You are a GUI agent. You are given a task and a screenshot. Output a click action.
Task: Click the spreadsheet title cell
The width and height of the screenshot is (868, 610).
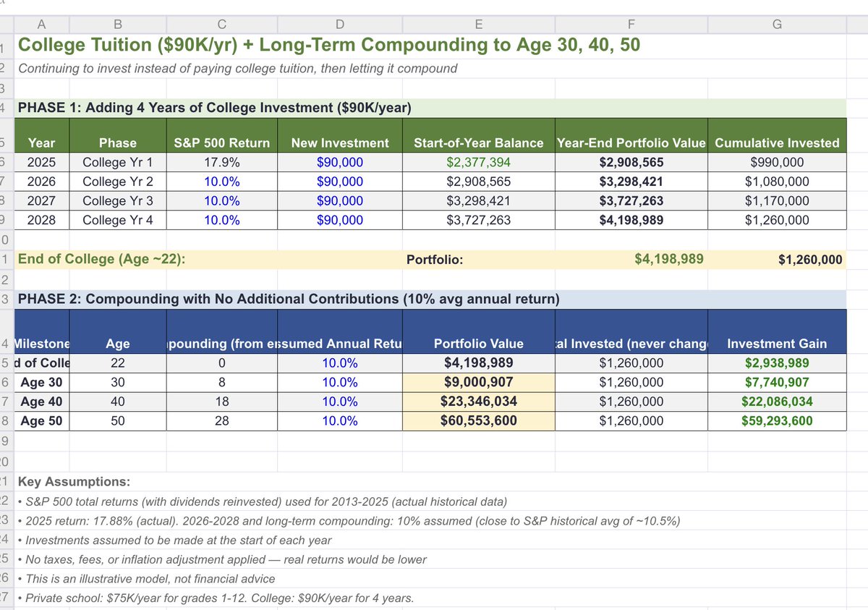[217, 45]
